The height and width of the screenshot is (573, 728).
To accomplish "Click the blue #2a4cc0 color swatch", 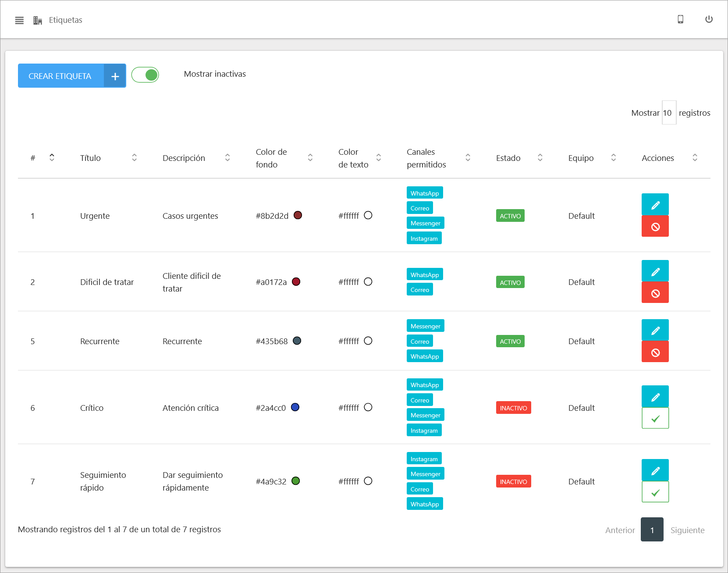I will coord(295,407).
